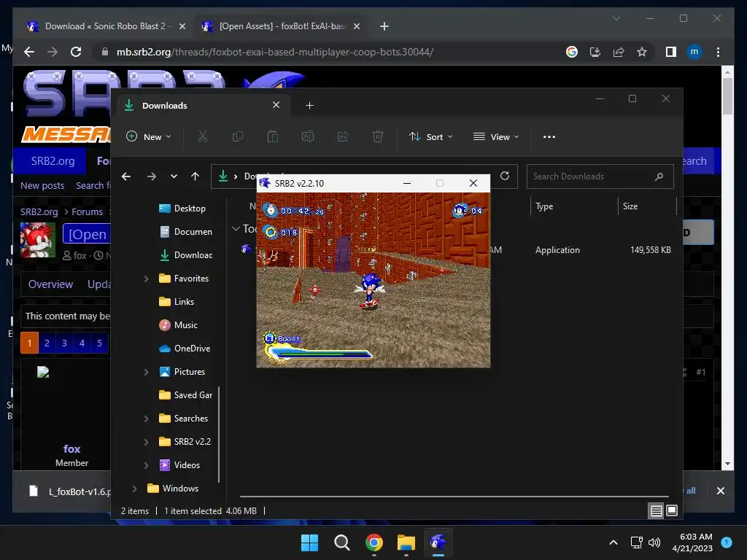Expand the Favorites folder tree node

pos(146,279)
